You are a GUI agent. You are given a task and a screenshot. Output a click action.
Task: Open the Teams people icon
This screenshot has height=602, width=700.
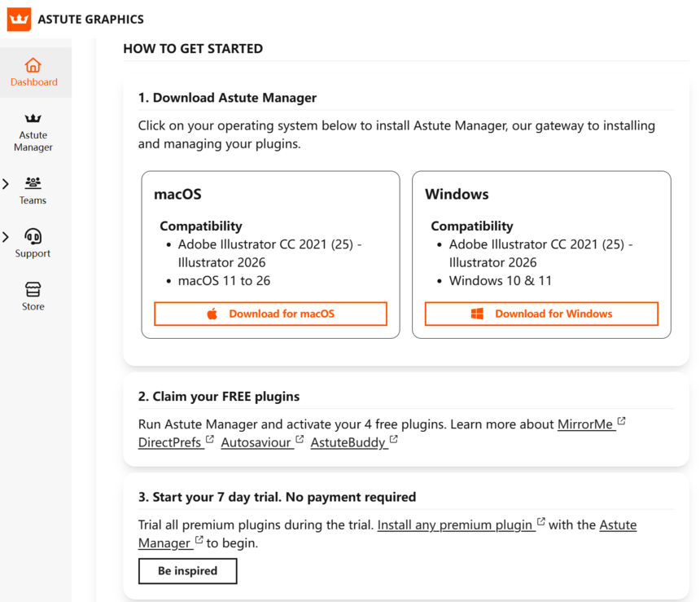[33, 182]
